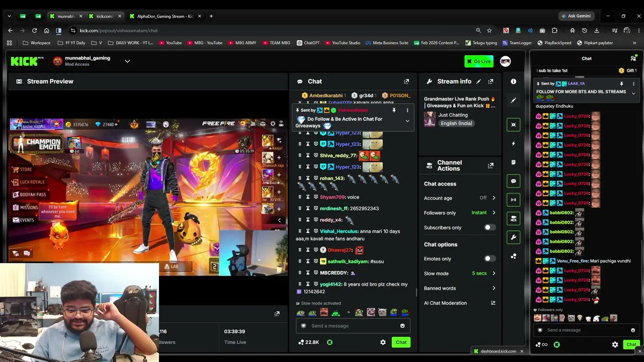The height and width of the screenshot is (362, 644).
Task: Type in dashboard chat message field
Action: point(353,326)
